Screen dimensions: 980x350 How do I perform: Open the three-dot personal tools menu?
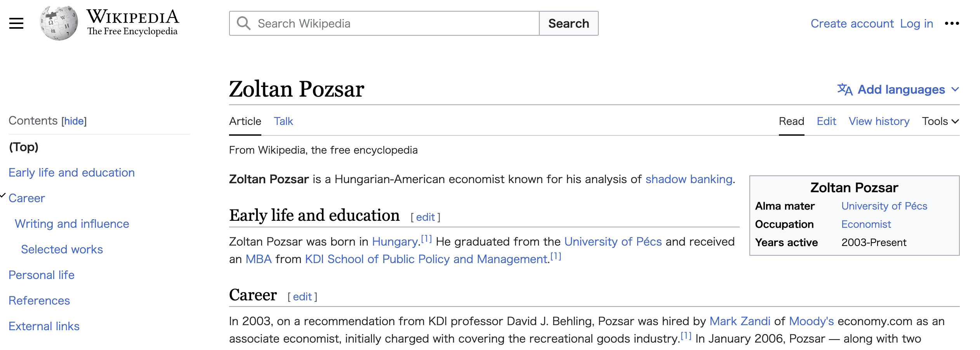click(952, 23)
